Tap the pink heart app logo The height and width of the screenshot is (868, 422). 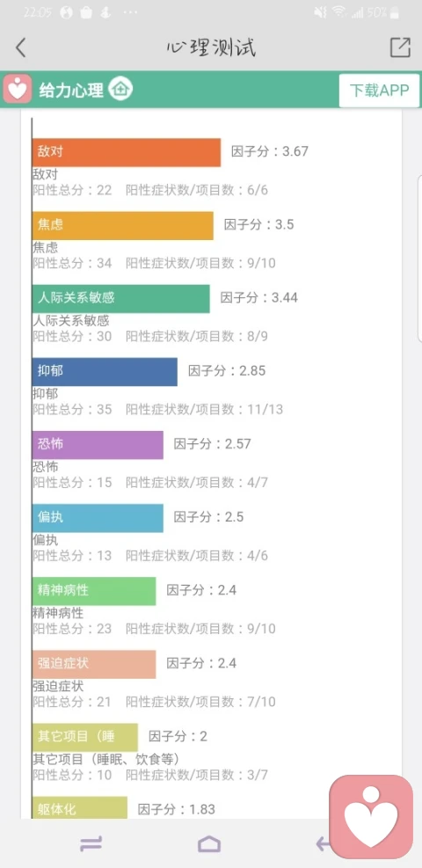(x=18, y=90)
